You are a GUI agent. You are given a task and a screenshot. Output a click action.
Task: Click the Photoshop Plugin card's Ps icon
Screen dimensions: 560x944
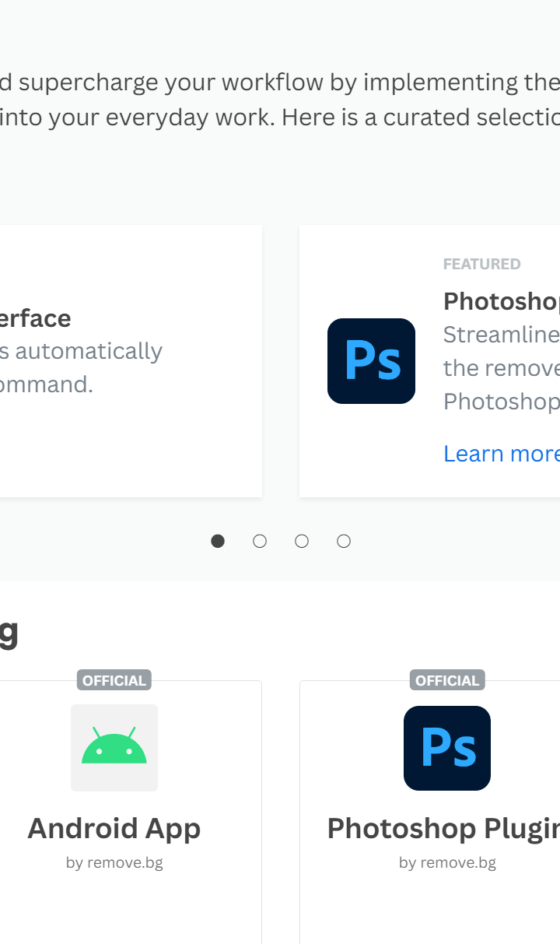click(x=447, y=748)
